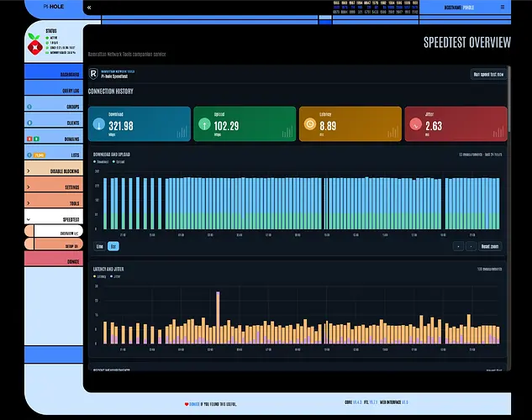The width and height of the screenshot is (532, 420).
Task: Click the "Download and Upload" chart title
Action: tap(112, 155)
